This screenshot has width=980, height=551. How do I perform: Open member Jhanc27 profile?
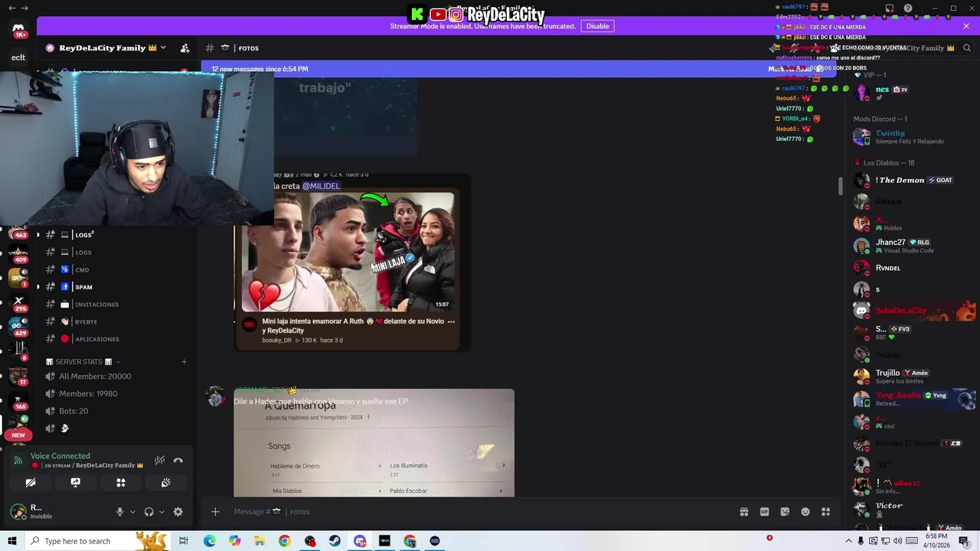[x=911, y=246]
